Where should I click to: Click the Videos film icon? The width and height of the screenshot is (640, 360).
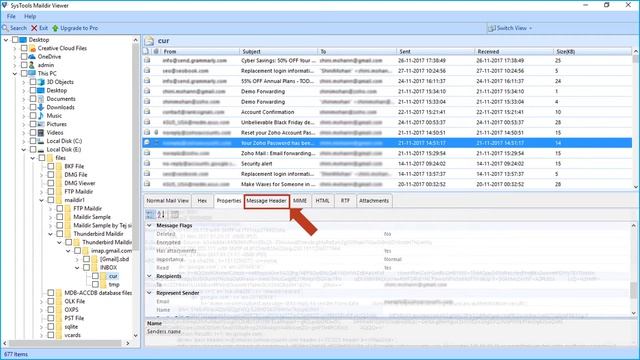[41, 133]
